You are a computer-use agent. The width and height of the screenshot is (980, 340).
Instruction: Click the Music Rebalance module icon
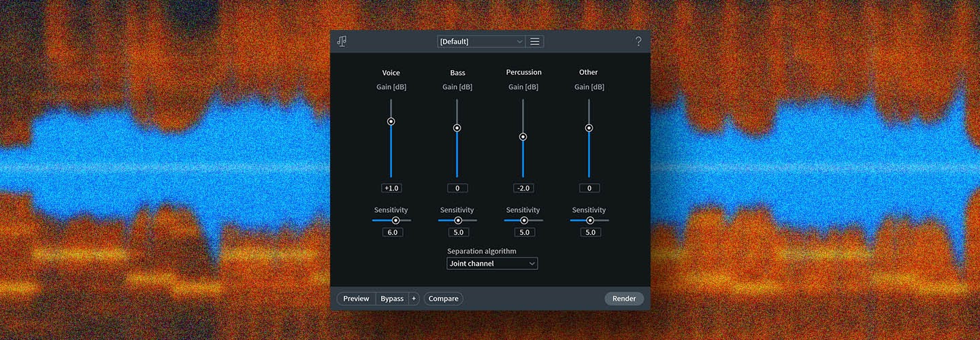[342, 41]
